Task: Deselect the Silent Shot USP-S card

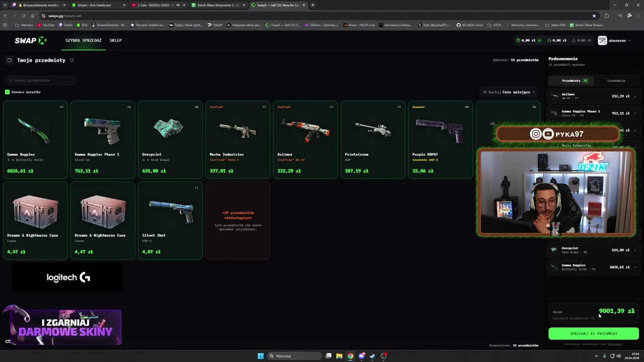Action: pos(170,221)
